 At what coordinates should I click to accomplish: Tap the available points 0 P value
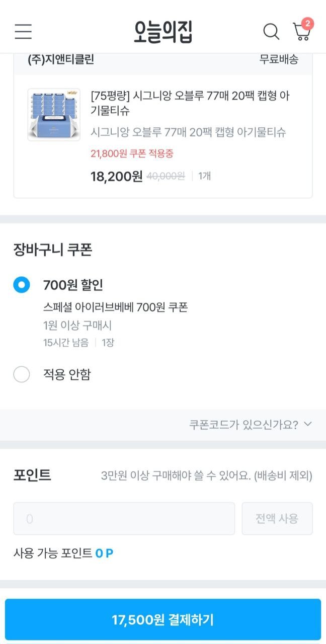pos(104,553)
